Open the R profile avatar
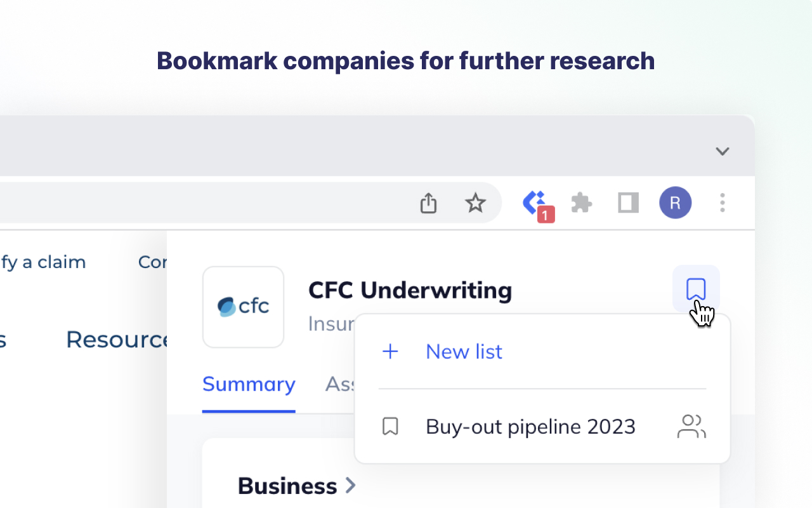Viewport: 812px width, 508px height. pos(675,203)
